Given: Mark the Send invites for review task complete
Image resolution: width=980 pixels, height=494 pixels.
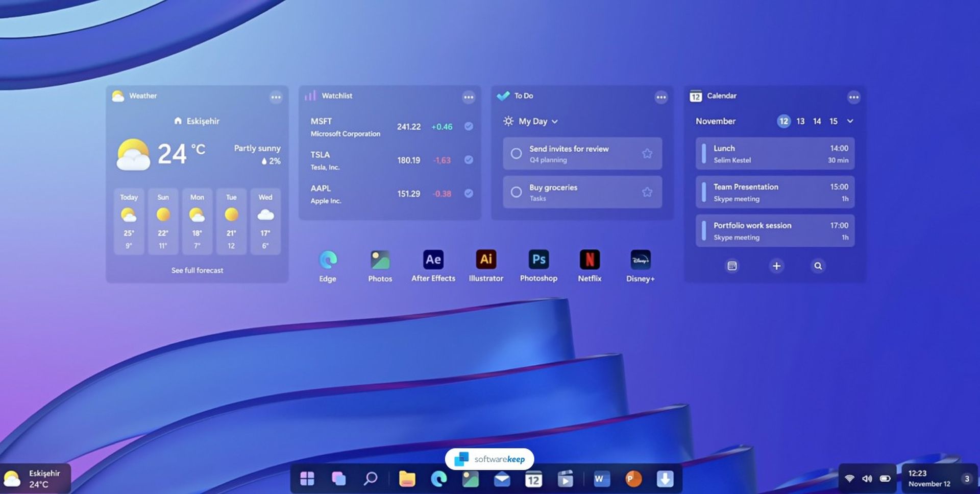Looking at the screenshot, I should (516, 153).
